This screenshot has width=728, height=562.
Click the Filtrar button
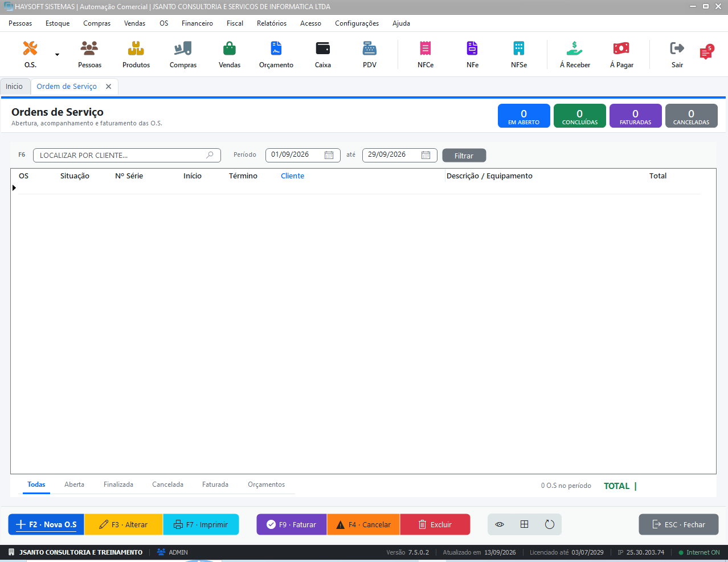[464, 156]
